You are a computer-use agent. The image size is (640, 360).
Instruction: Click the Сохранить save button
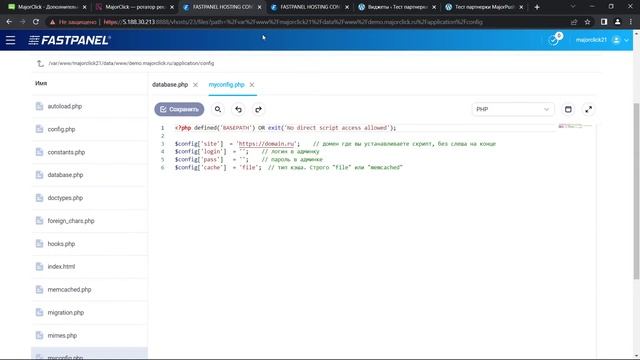(179, 109)
